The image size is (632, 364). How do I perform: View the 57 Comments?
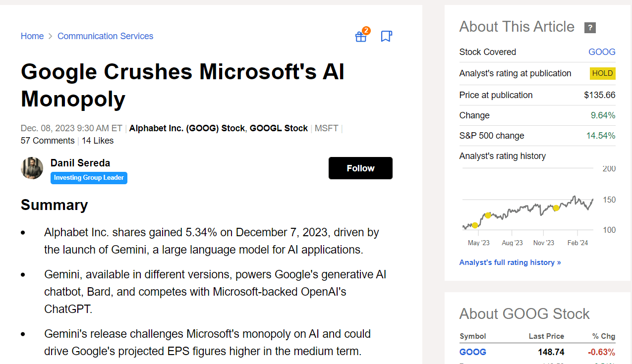(48, 141)
